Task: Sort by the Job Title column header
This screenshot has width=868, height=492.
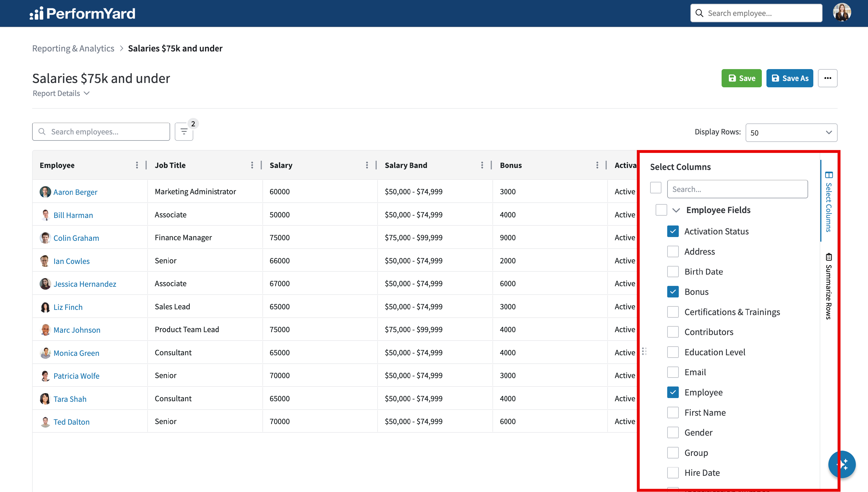Action: tap(170, 165)
